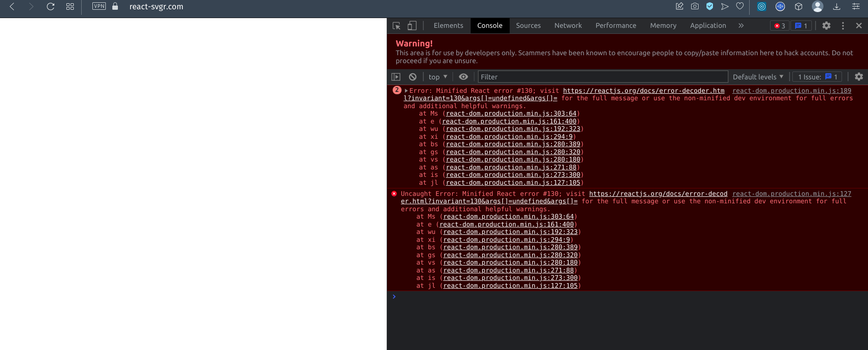Open the browser downloads icon

click(836, 6)
